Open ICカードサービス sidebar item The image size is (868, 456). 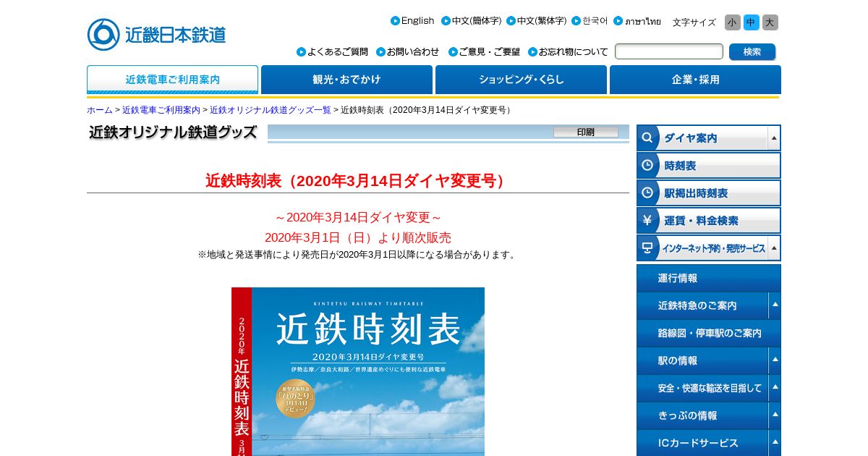[x=702, y=442]
